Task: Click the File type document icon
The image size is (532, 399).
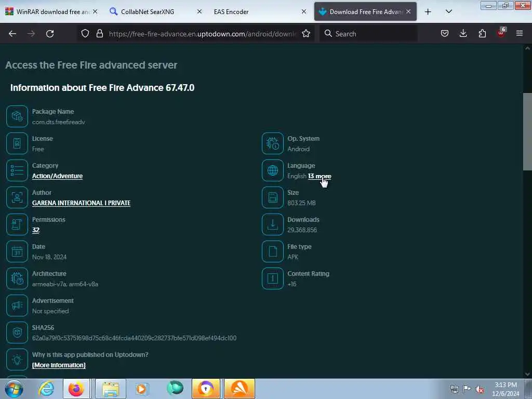Action: 272,251
